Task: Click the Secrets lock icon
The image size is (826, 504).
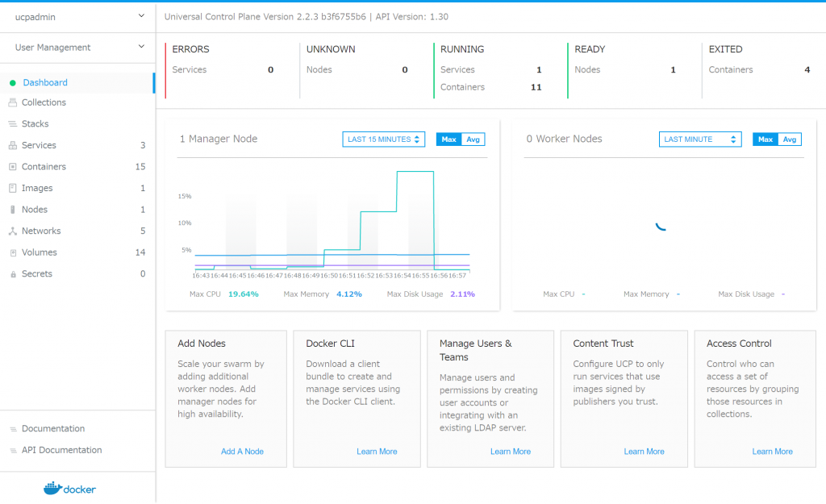Action: click(13, 274)
